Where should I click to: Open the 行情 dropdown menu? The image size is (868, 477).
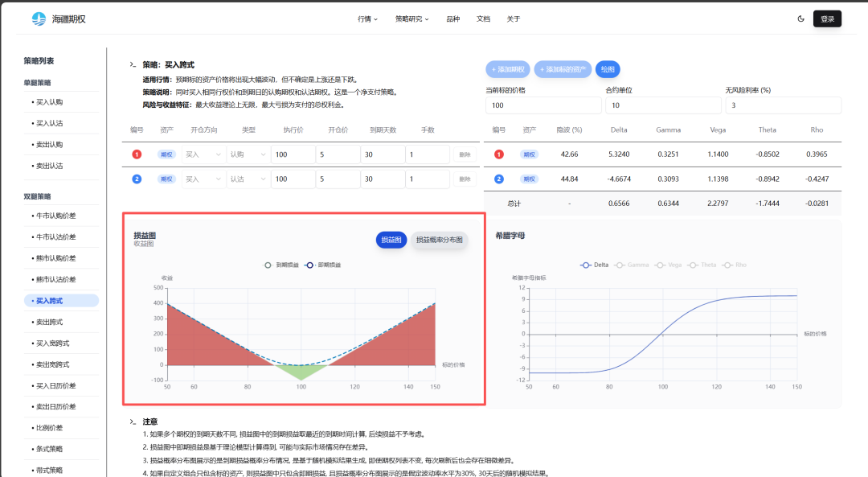pyautogui.click(x=367, y=19)
